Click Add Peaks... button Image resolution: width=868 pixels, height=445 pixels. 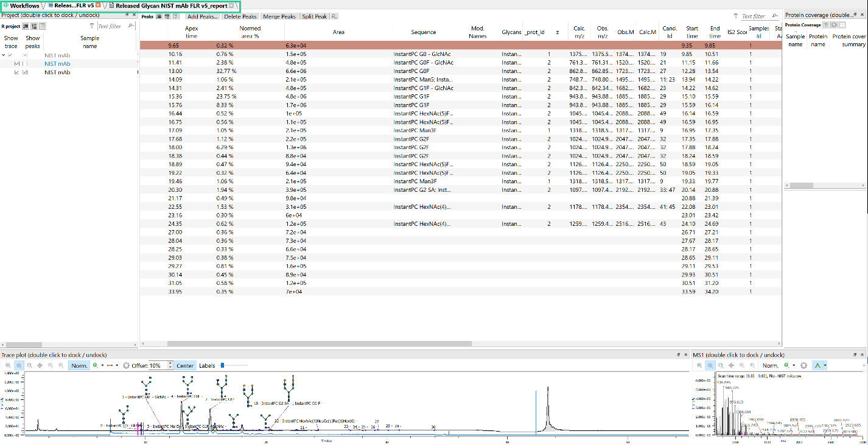202,16
